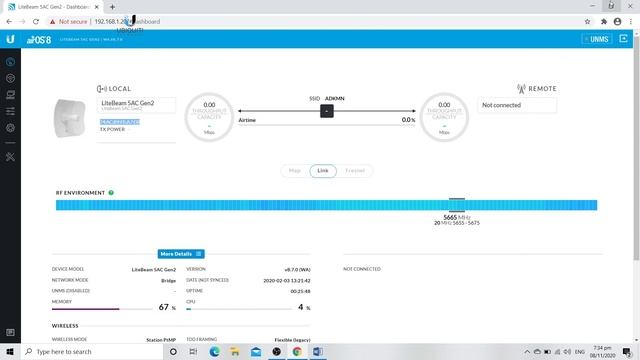Click the link center square icon
The height and width of the screenshot is (360, 640).
(327, 111)
